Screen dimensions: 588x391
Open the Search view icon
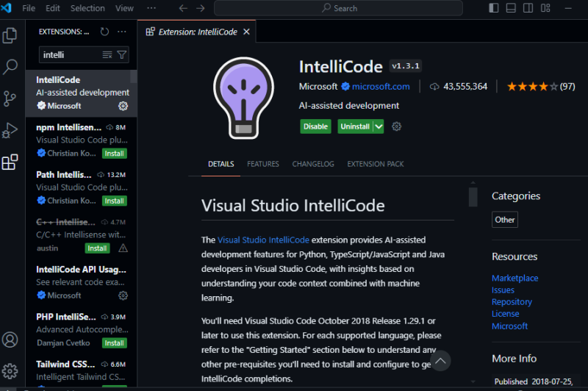point(10,67)
